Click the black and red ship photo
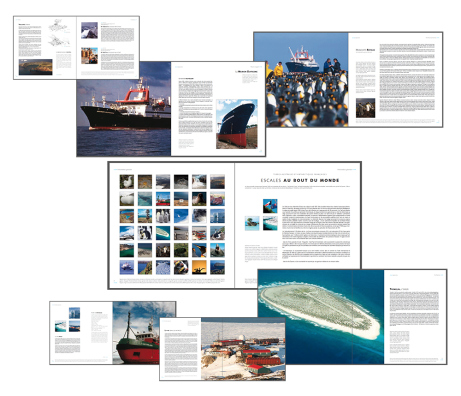461x396 pixels. 124,109
